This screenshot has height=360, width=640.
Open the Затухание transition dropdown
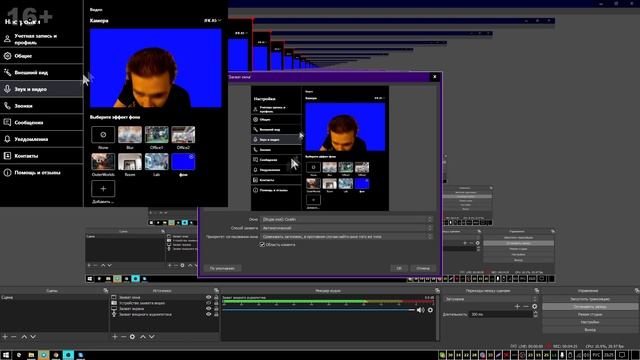pos(491,299)
